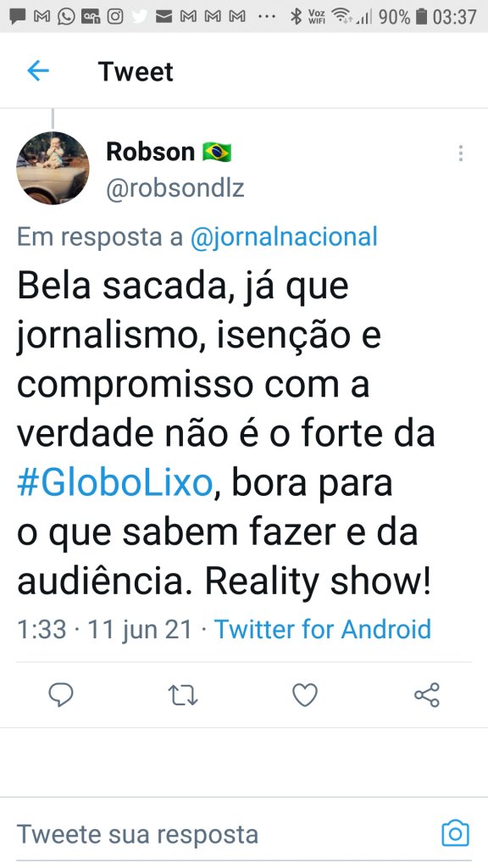The height and width of the screenshot is (868, 488).
Task: Tap the WhatsApp notification icon in status bar
Action: [x=66, y=17]
